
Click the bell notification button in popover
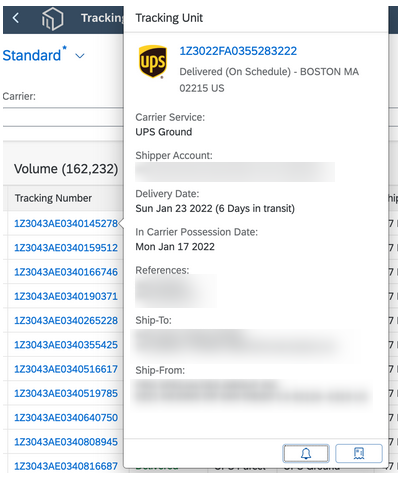pos(306,453)
